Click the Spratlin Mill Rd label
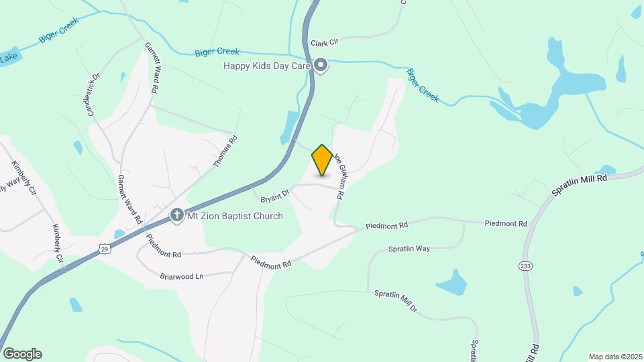Image resolution: width=644 pixels, height=362 pixels. coord(579,185)
